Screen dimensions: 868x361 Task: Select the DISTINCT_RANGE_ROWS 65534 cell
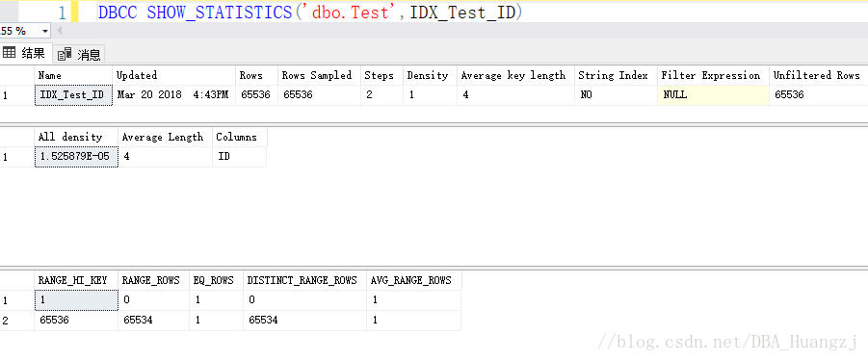[x=305, y=321]
